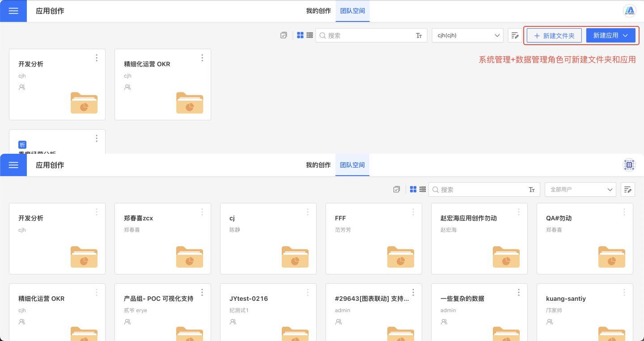This screenshot has width=644, height=341.
Task: Click more options on 赵宏海应用创作勿动 card
Action: click(519, 212)
